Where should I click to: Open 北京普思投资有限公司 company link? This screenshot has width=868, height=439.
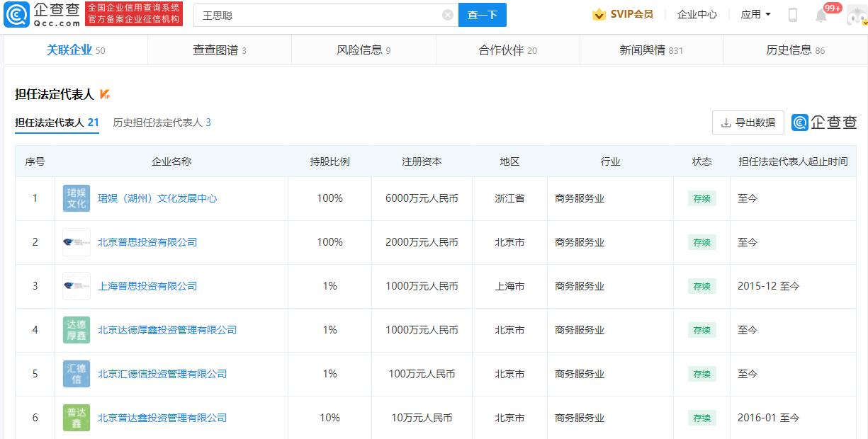click(147, 242)
